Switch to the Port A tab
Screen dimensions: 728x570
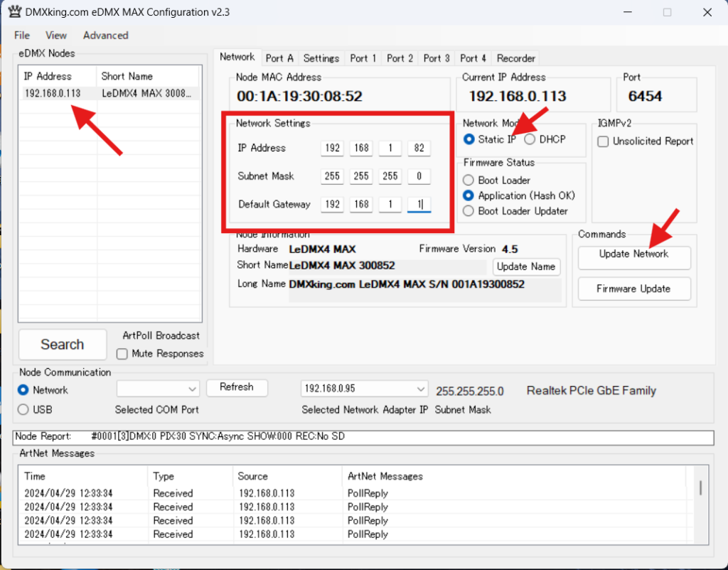279,58
